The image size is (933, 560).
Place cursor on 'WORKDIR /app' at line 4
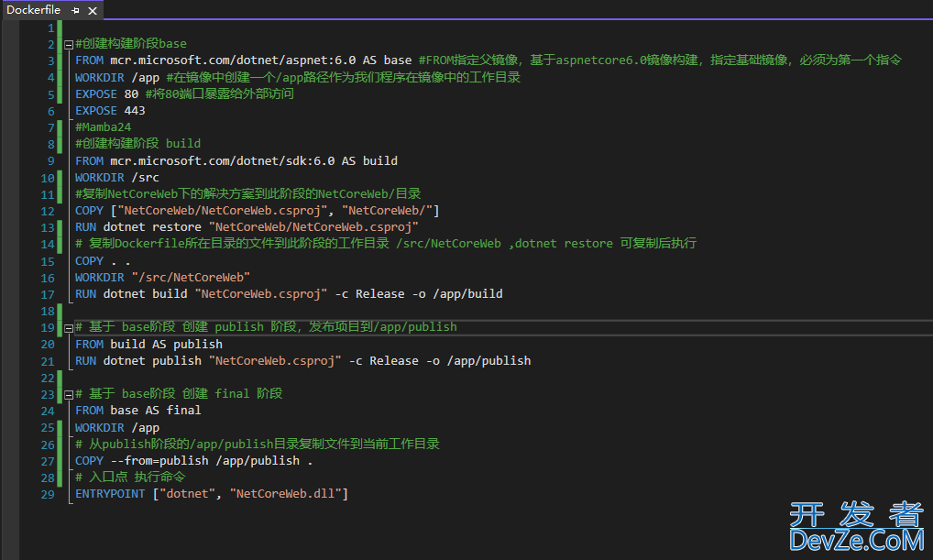[x=117, y=77]
